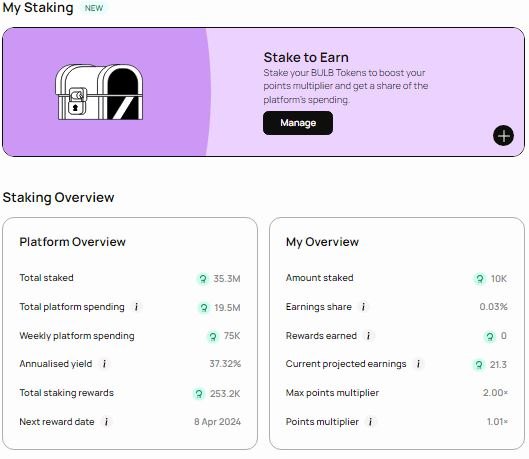Show info tooltip for Rewards earned
This screenshot has width=529, height=459.
click(368, 336)
